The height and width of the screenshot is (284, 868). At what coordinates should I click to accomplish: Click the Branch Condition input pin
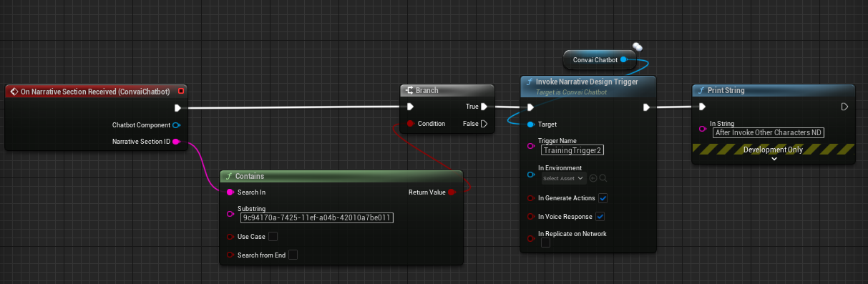[410, 124]
